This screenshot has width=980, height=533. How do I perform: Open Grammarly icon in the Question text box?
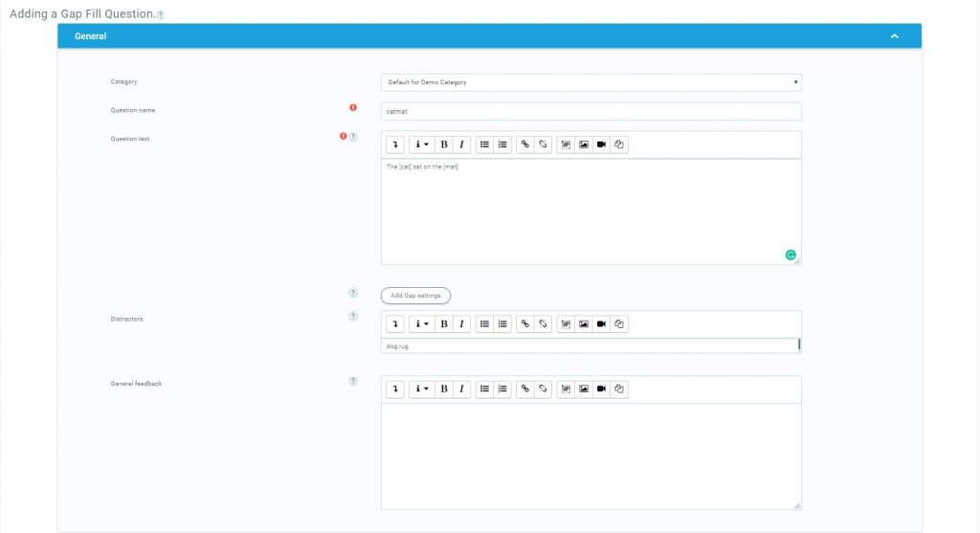(x=791, y=255)
